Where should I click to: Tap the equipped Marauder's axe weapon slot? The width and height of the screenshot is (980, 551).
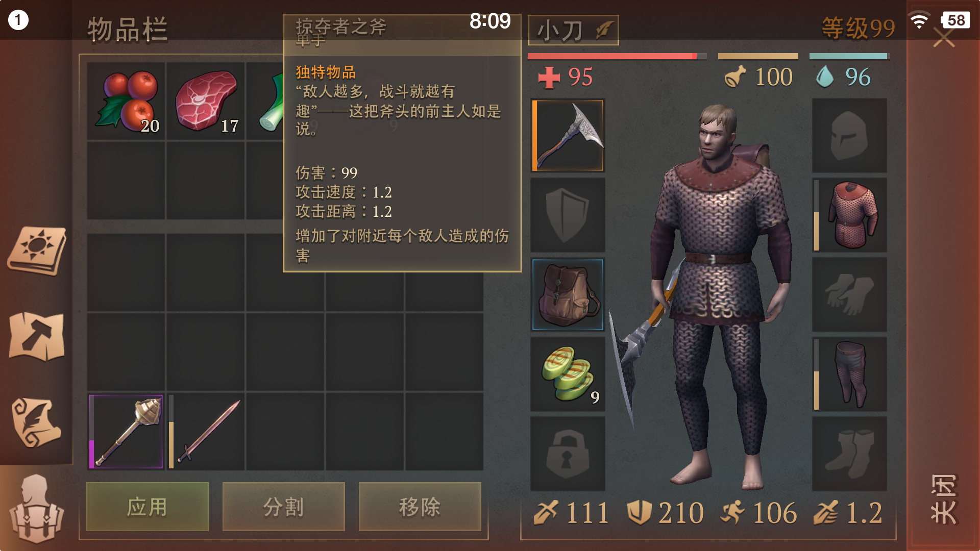[568, 136]
